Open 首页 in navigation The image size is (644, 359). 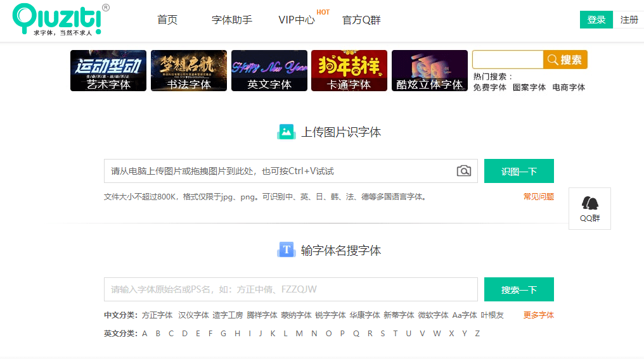click(x=167, y=20)
